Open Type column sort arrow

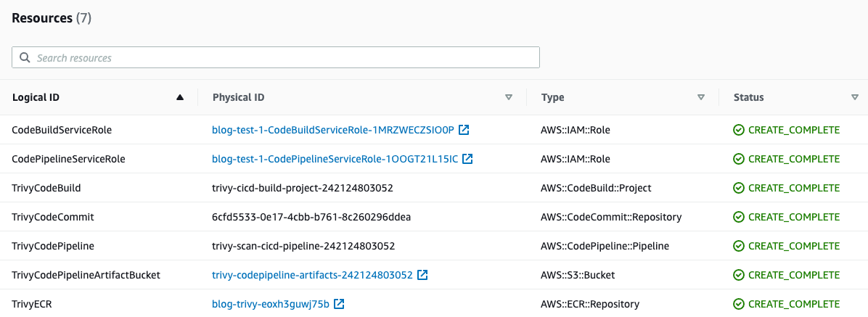(x=701, y=97)
